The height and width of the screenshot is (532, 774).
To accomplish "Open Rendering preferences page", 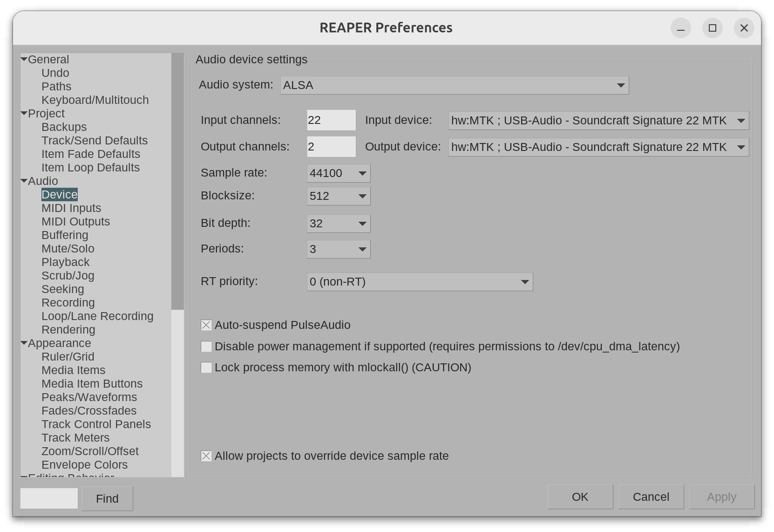I will tap(68, 330).
